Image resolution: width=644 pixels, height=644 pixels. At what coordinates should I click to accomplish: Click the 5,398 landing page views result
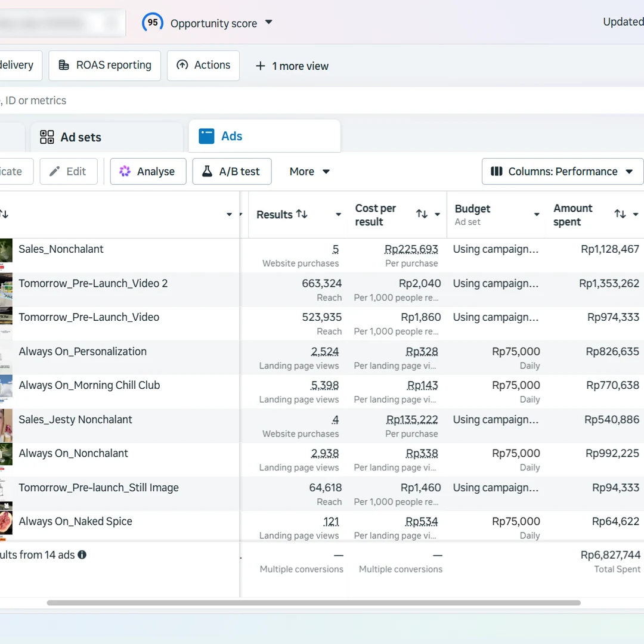point(325,385)
